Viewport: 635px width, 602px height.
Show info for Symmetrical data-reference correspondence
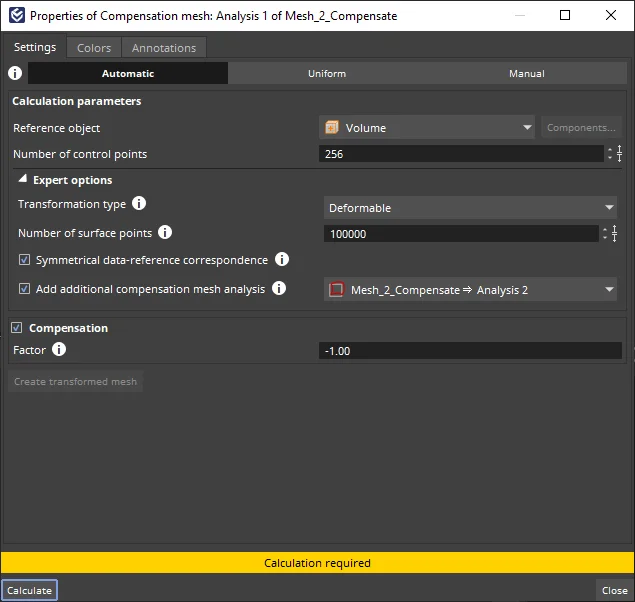click(x=282, y=259)
